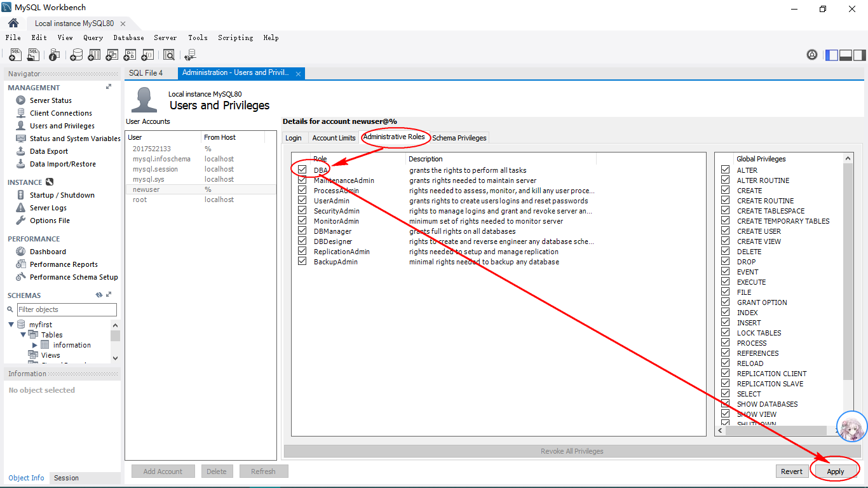Open SQL script file toolbar icon
Viewport: 868px width, 488px height.
point(34,55)
